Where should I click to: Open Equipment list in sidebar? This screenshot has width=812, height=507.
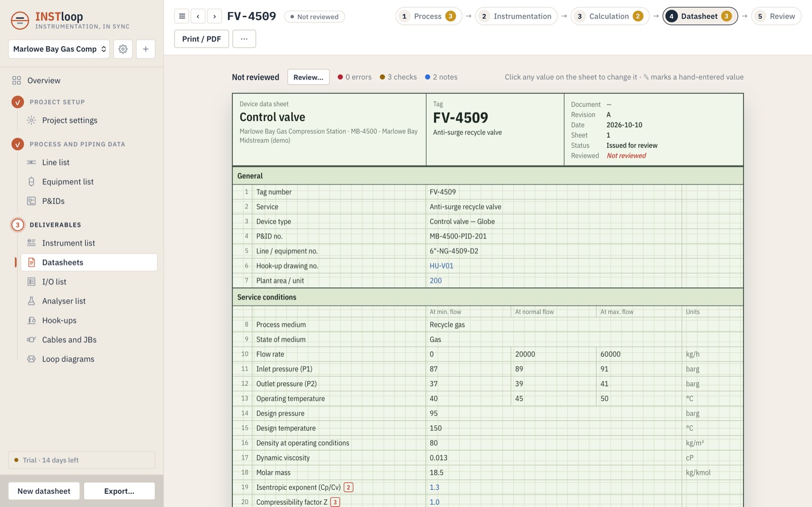point(89,182)
